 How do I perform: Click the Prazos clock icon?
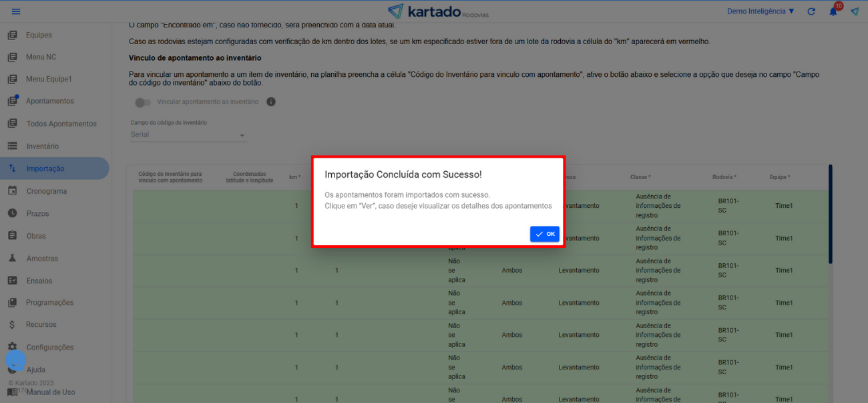(x=12, y=213)
